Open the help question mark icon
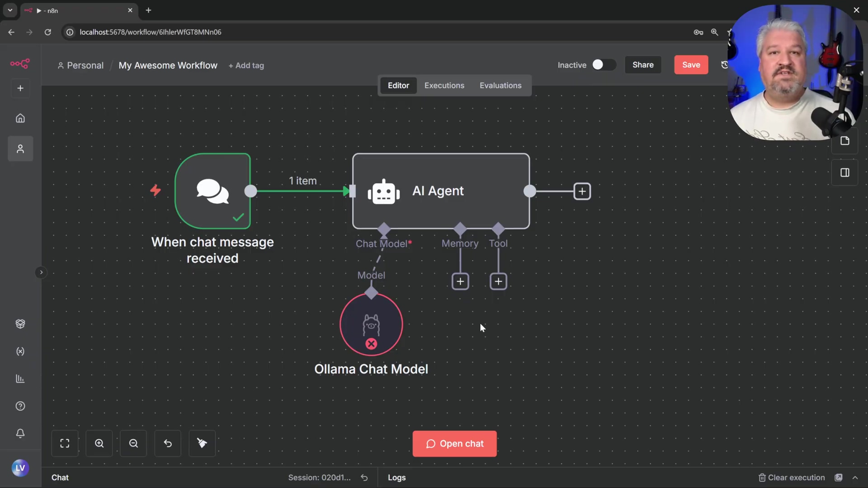The height and width of the screenshot is (488, 868). [x=20, y=406]
